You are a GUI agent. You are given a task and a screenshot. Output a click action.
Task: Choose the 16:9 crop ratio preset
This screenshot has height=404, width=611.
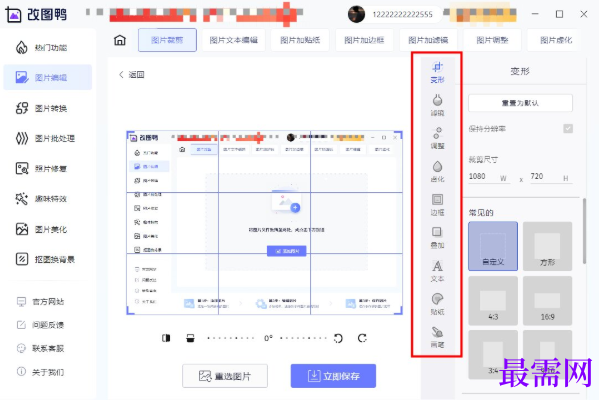click(547, 301)
